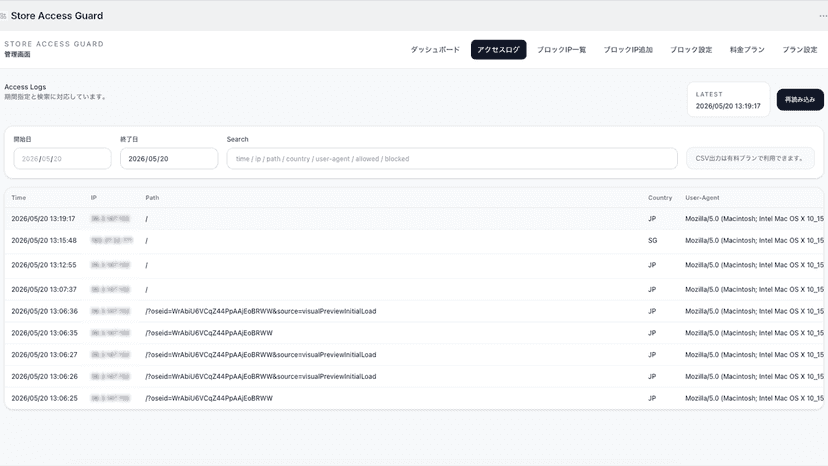Viewport: 828px width, 466px height.
Task: Click the JP country in 13:19:17 row
Action: [652, 219]
